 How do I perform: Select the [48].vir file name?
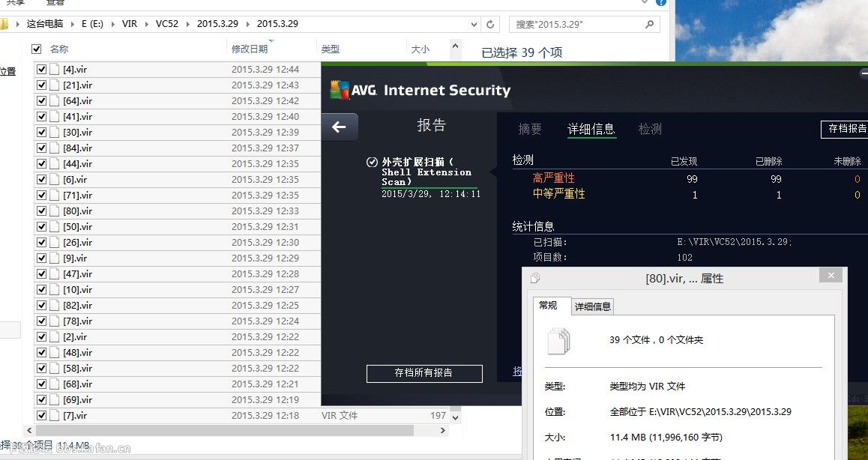(77, 353)
